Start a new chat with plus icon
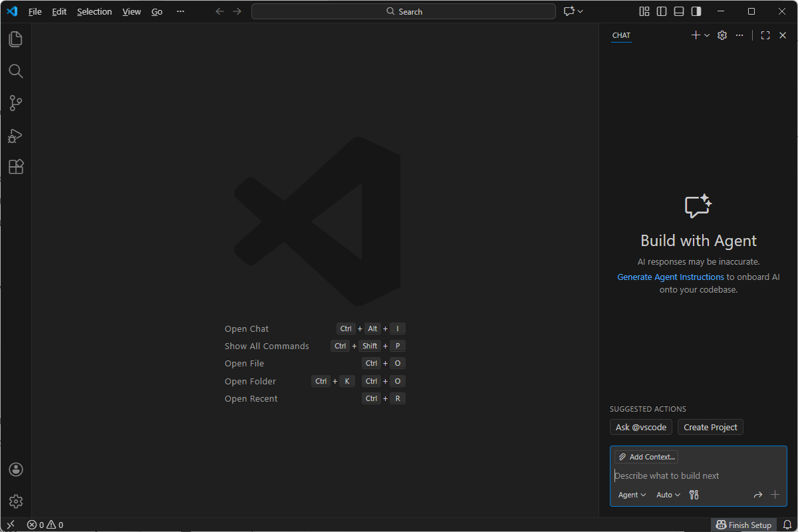The width and height of the screenshot is (798, 532). (696, 35)
